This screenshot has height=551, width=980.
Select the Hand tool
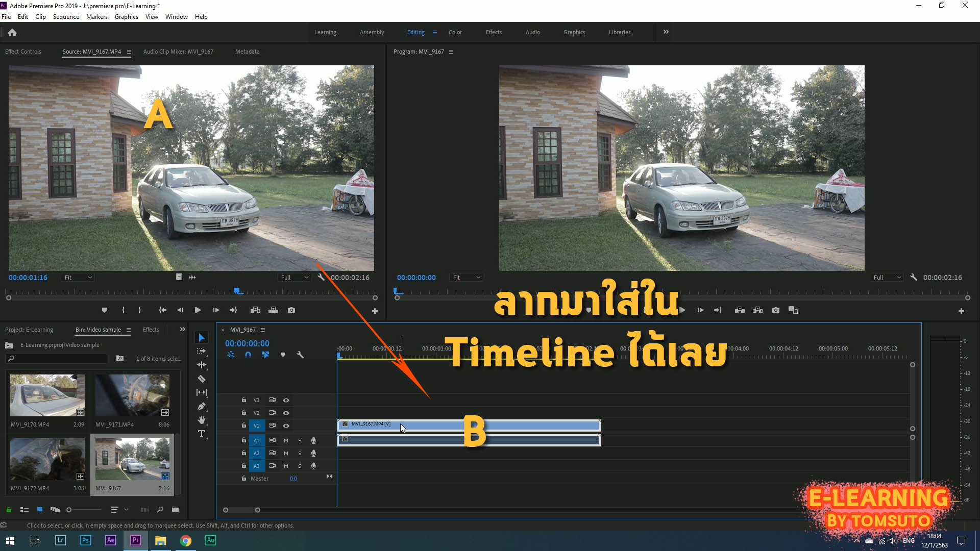[202, 420]
